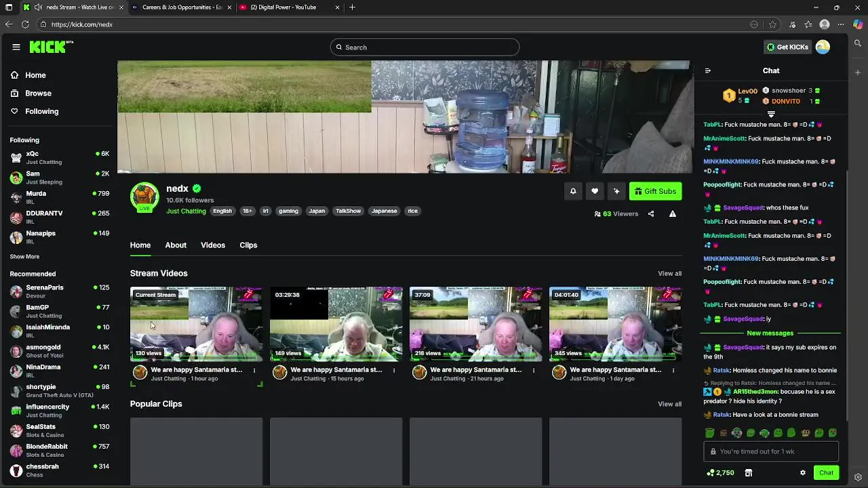
Task: Click the green Chat send button
Action: [826, 473]
